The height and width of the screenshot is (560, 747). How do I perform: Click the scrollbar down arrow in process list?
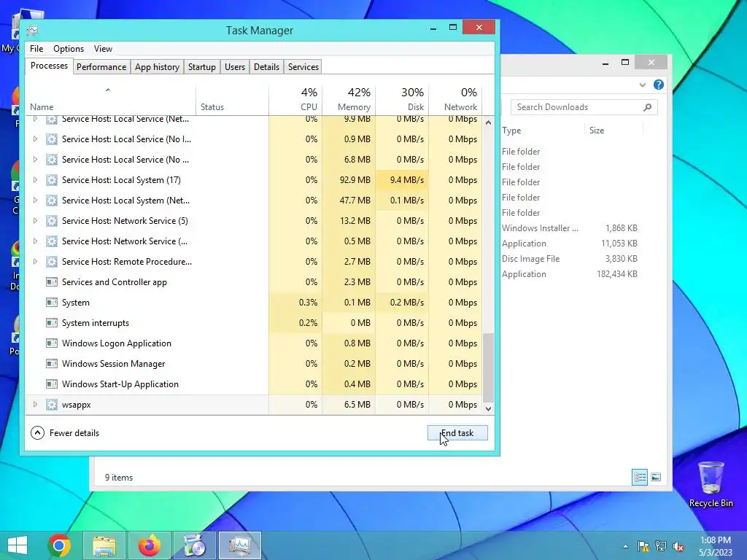coord(488,408)
